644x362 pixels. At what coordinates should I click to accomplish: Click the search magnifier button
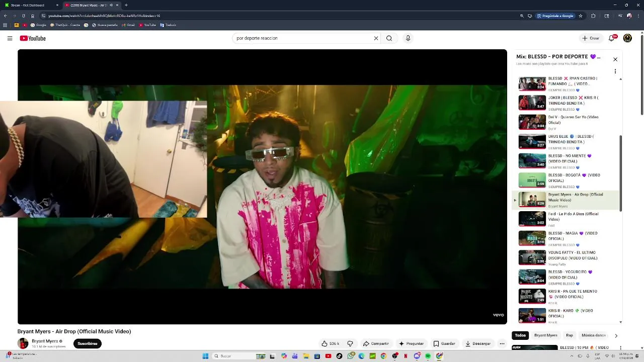tap(389, 38)
